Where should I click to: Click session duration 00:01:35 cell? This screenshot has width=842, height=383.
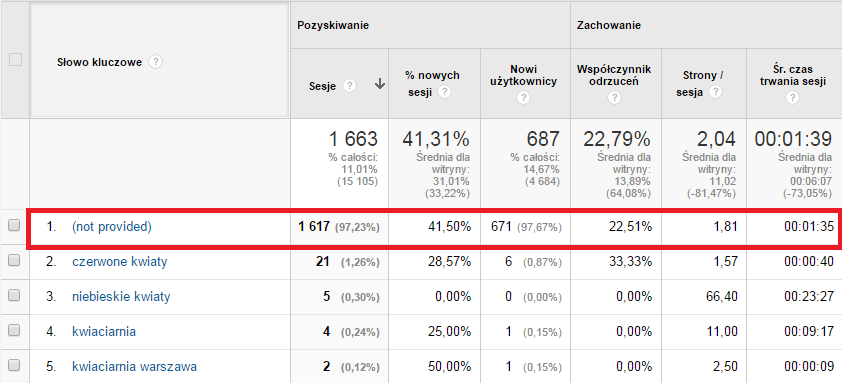(809, 227)
